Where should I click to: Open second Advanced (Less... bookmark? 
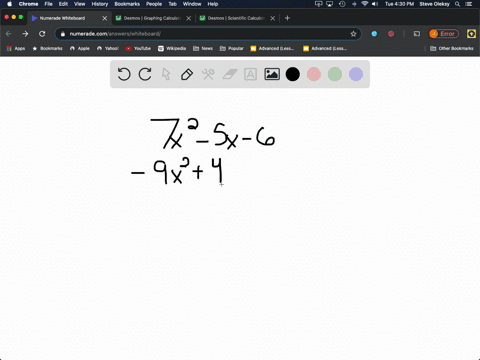325,48
